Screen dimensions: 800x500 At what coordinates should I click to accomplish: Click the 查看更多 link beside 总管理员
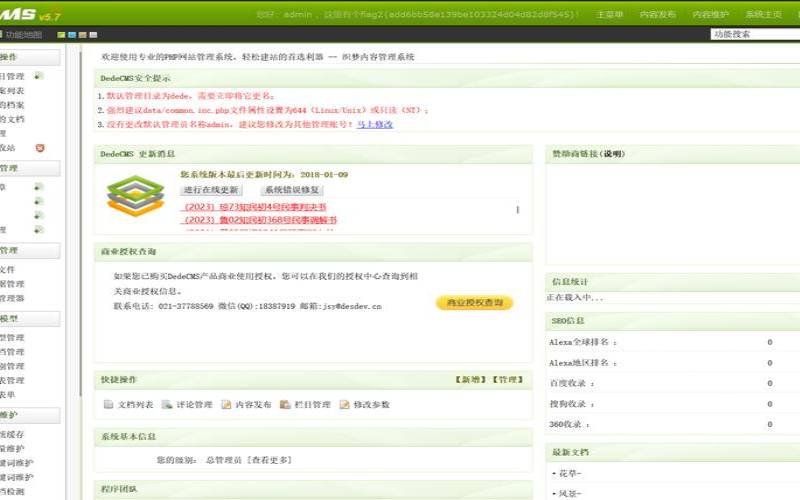click(269, 460)
